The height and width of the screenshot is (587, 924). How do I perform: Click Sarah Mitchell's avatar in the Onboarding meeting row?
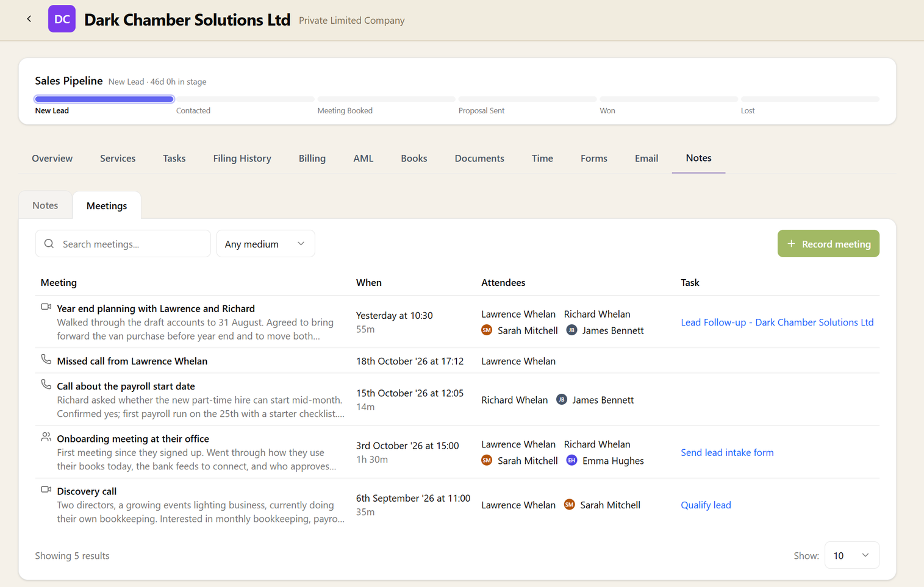487,460
